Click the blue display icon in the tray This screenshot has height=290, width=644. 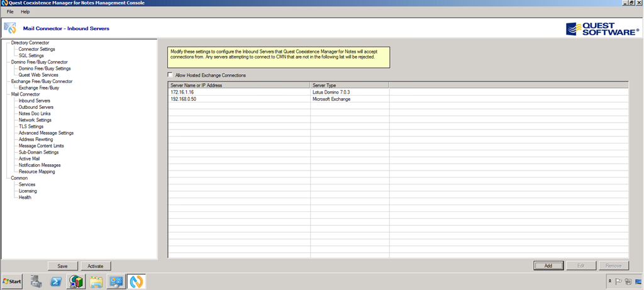[x=638, y=281]
